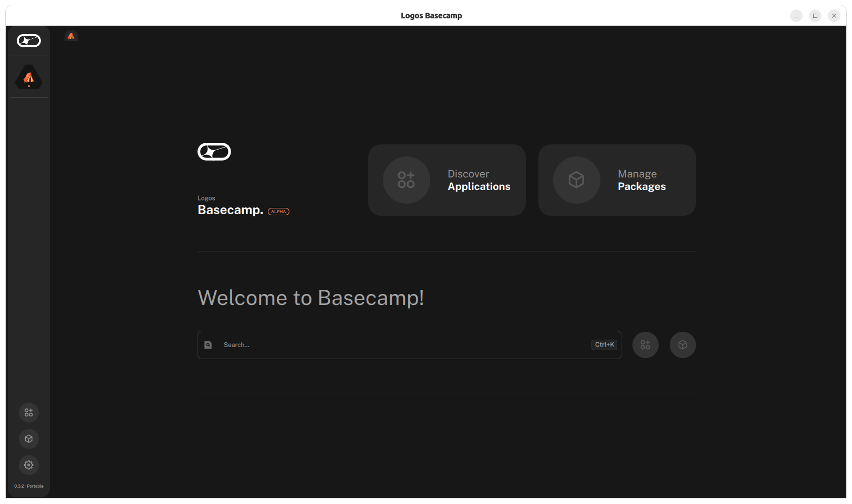The image size is (852, 504).
Task: Click round package cube icon beside search bar
Action: (683, 345)
